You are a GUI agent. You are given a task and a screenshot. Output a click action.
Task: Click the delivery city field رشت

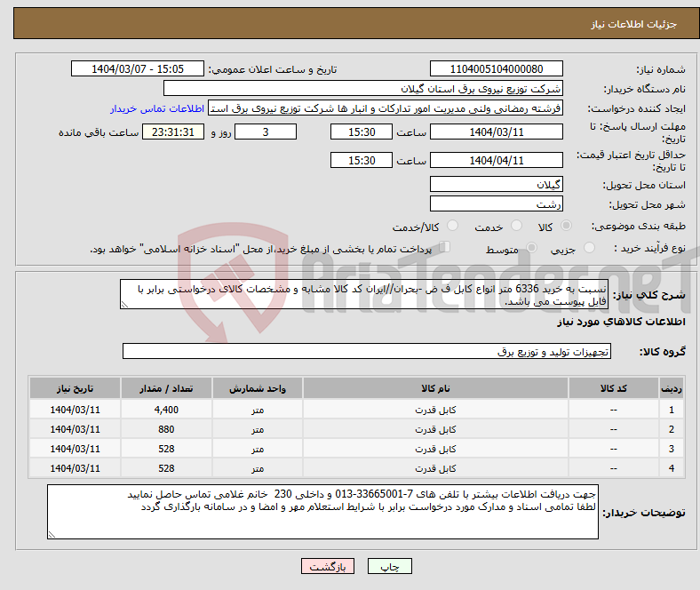[496, 203]
